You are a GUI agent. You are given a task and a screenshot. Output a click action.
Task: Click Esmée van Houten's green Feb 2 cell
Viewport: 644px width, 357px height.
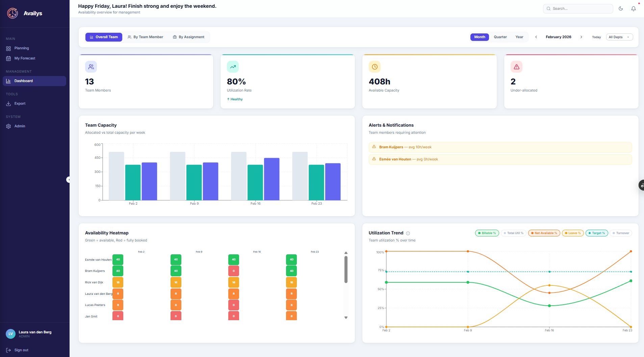[x=118, y=259]
